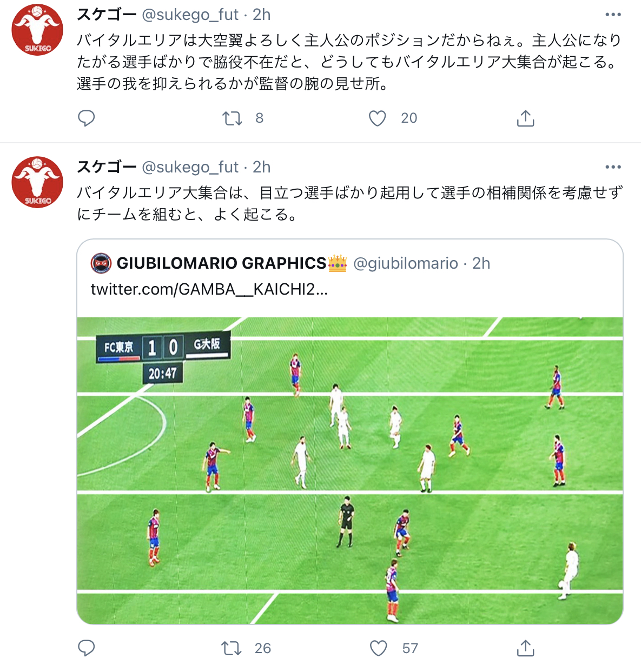Open the more options menu on first tweet
Image resolution: width=641 pixels, height=672 pixels.
(x=613, y=15)
